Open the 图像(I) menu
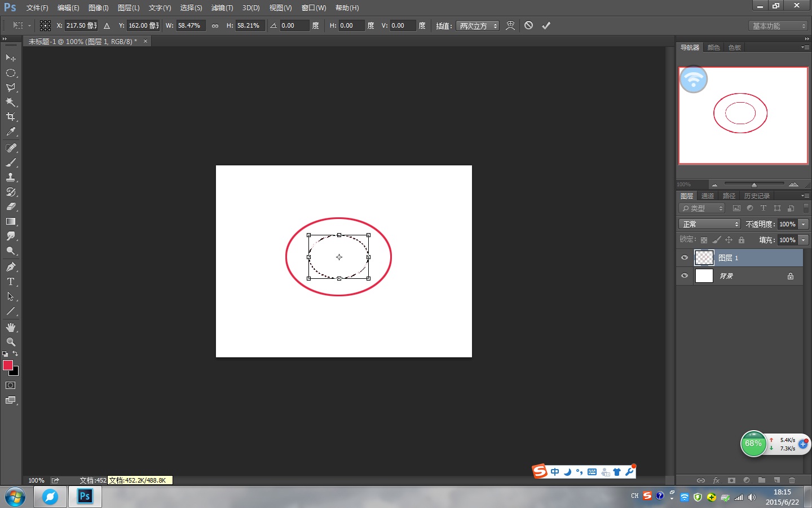Image resolution: width=812 pixels, height=508 pixels. (99, 8)
